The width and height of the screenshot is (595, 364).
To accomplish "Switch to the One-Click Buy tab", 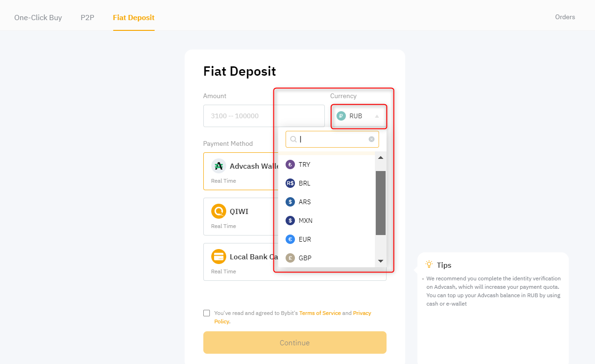I will (38, 18).
